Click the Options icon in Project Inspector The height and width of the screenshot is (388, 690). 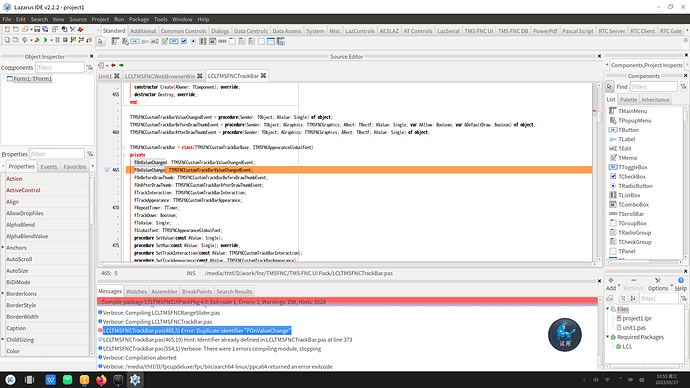[x=657, y=280]
